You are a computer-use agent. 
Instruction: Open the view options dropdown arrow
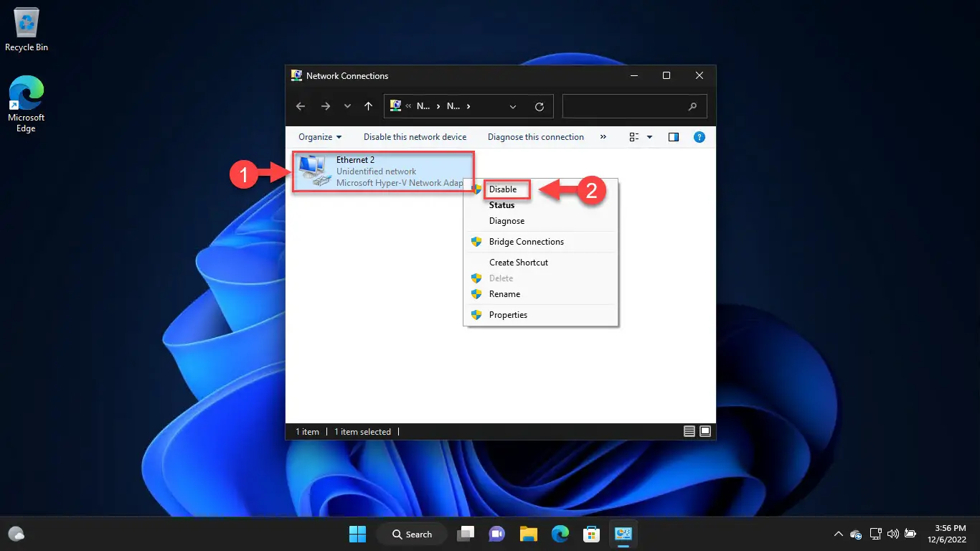click(649, 137)
